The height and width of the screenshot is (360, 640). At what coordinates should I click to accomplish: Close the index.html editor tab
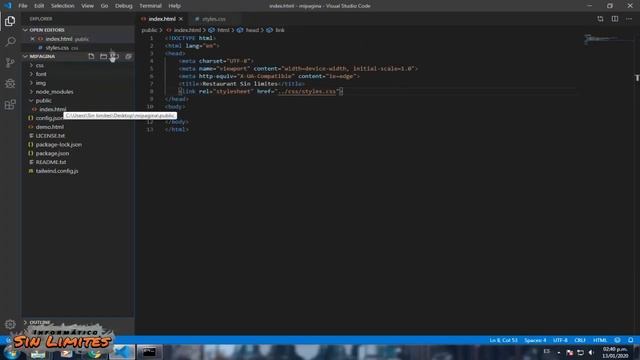(181, 19)
